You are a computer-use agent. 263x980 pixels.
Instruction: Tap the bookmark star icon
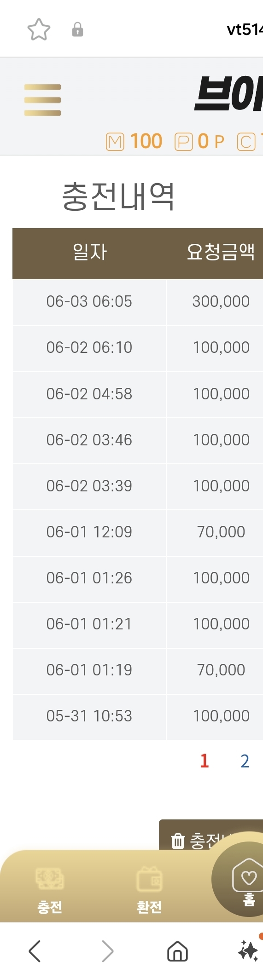(39, 29)
